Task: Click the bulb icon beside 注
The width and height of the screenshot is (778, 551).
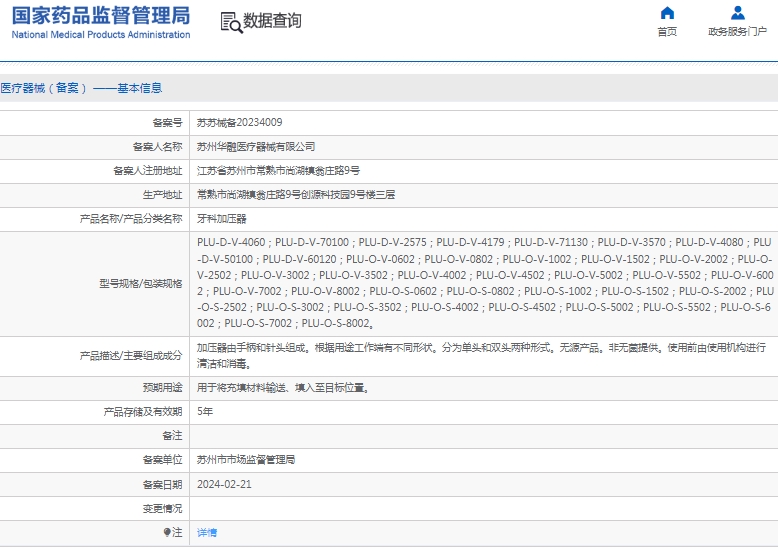Action: [x=167, y=532]
